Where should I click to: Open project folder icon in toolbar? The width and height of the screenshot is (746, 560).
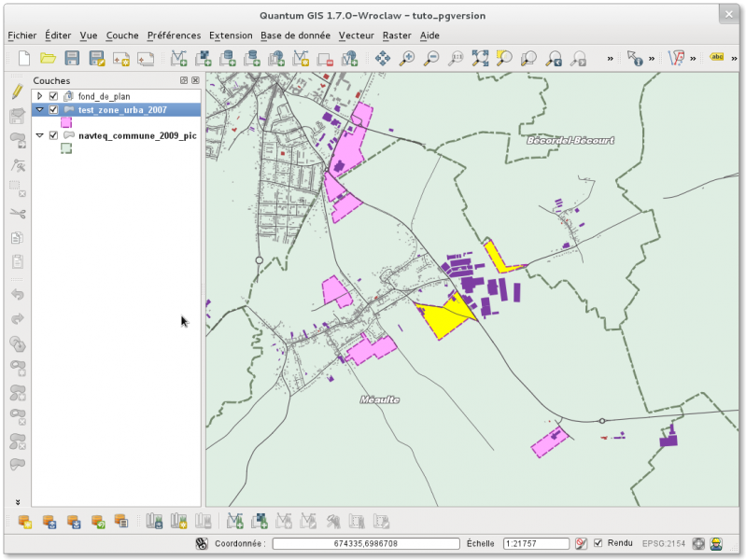click(48, 58)
